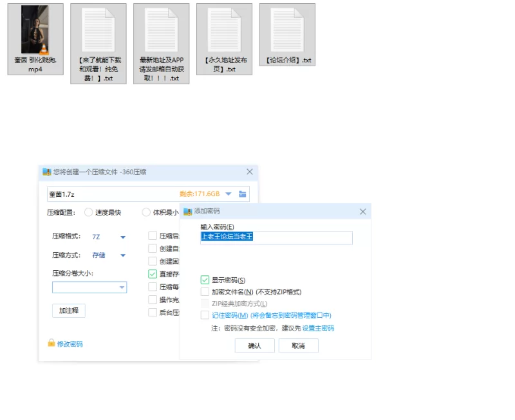Select the 永久地址发布页 txt file icon
Image resolution: width=515 pixels, height=420 pixels.
224,30
